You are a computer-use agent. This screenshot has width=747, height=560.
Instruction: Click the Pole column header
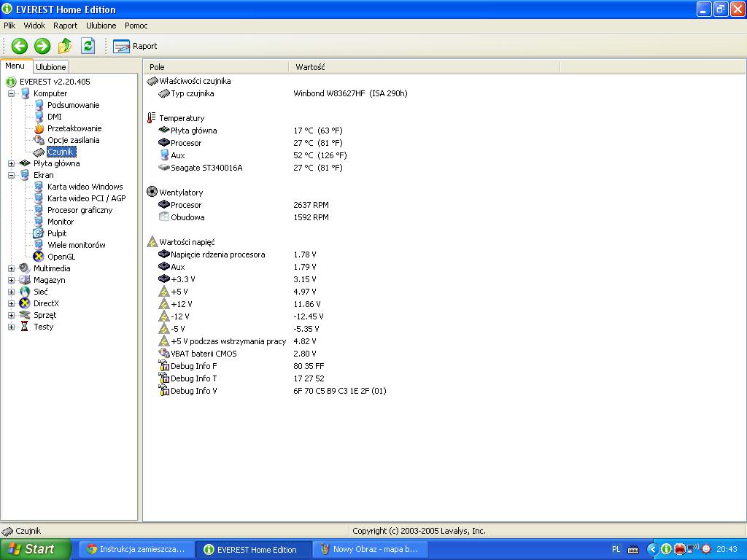(216, 67)
